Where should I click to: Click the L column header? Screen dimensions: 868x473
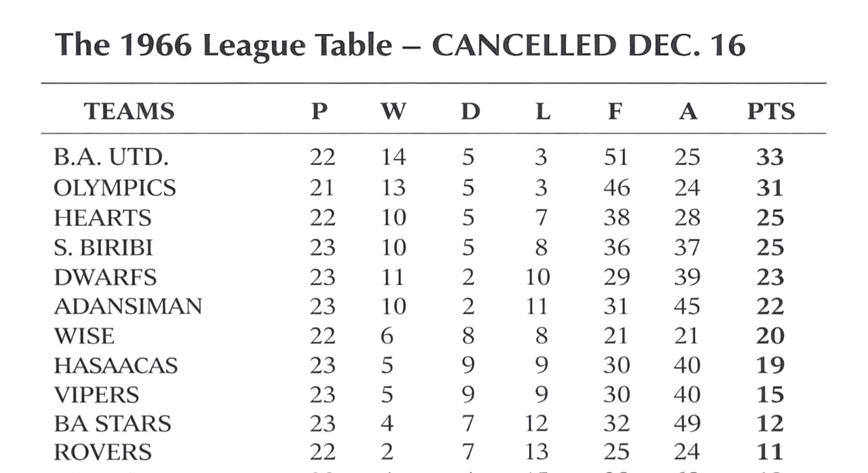pyautogui.click(x=542, y=111)
